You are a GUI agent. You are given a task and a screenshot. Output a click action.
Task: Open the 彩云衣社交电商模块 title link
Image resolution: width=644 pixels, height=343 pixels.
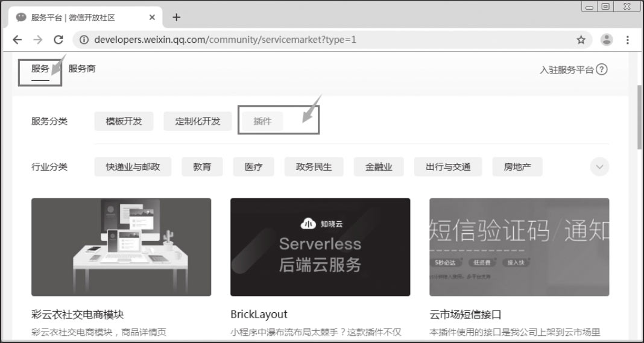point(78,315)
